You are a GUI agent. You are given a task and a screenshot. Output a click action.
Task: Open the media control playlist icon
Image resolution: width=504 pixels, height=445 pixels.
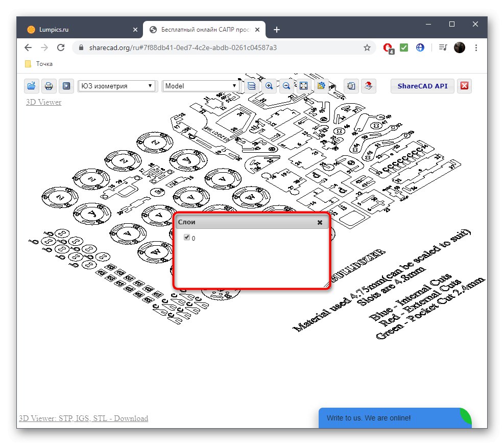click(x=443, y=48)
